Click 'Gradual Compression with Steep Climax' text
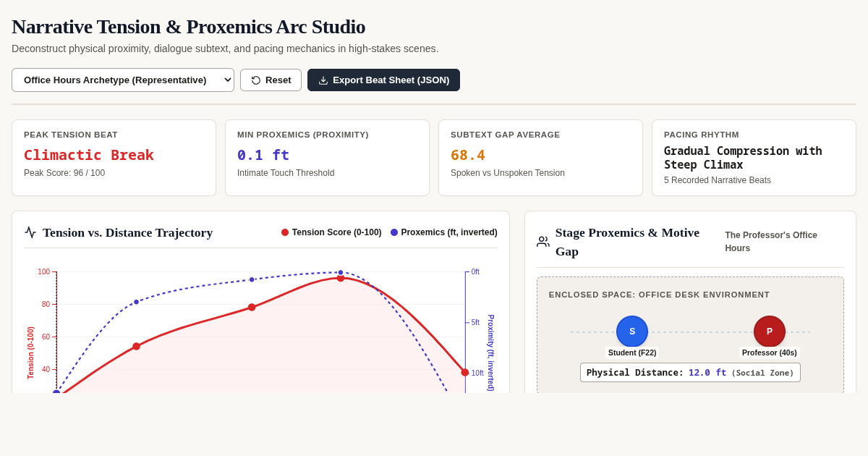The height and width of the screenshot is (456, 868). click(743, 158)
